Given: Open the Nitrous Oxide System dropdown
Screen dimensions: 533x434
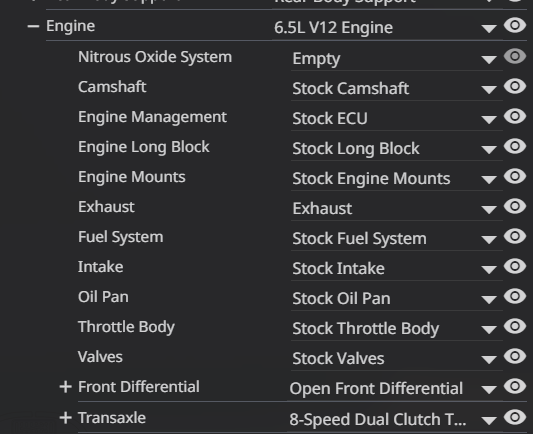Looking at the screenshot, I should tap(397, 59).
